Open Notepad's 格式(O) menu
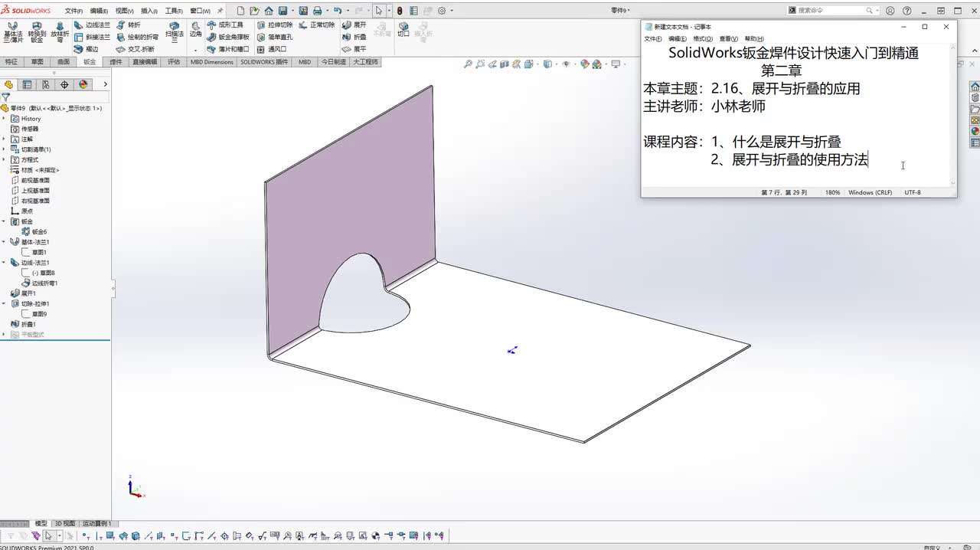980x550 pixels. pyautogui.click(x=703, y=39)
